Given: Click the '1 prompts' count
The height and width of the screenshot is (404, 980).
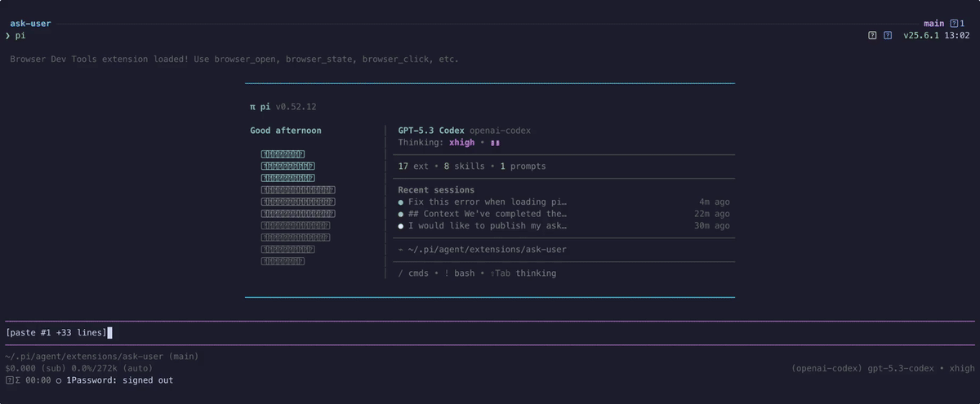Looking at the screenshot, I should point(523,166).
